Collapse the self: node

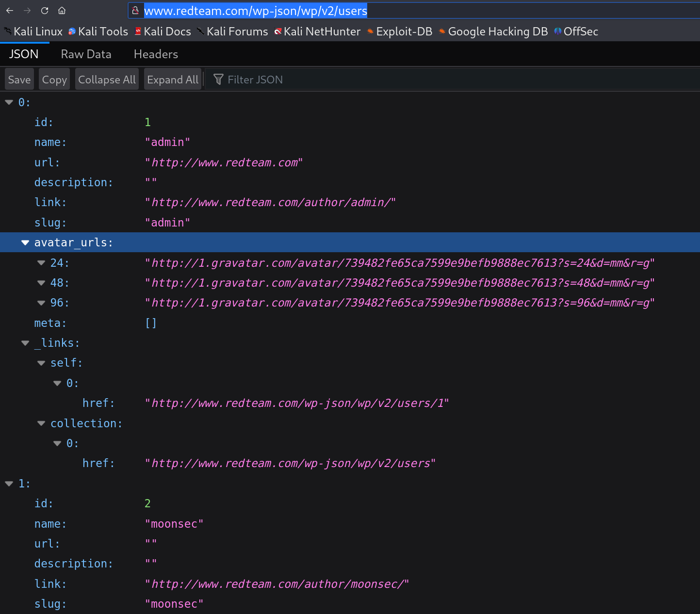[41, 363]
